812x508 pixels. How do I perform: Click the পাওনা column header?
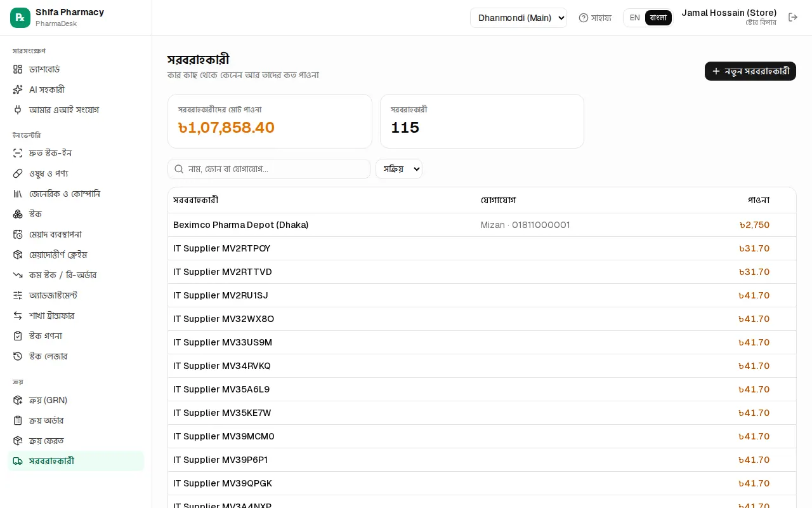coord(759,200)
